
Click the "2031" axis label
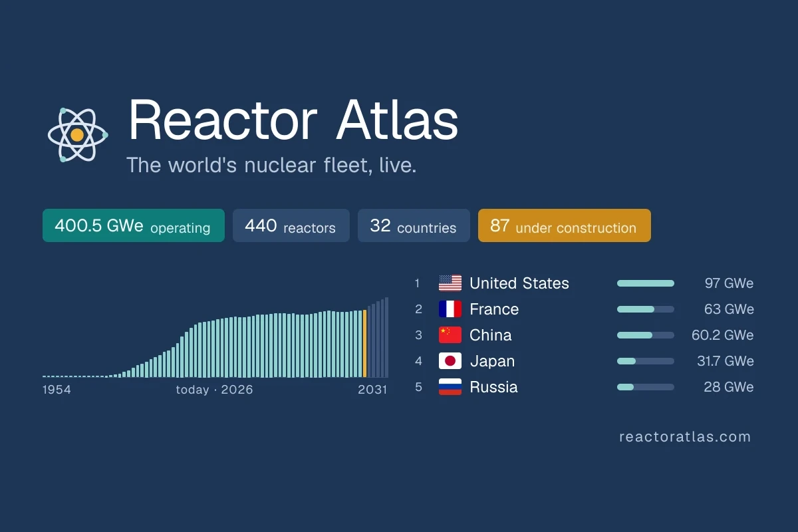tap(372, 390)
